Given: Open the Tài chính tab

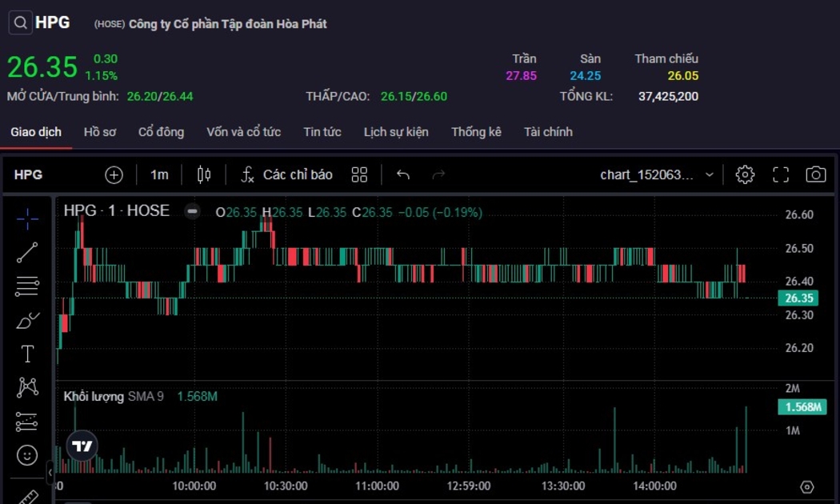Looking at the screenshot, I should (548, 132).
